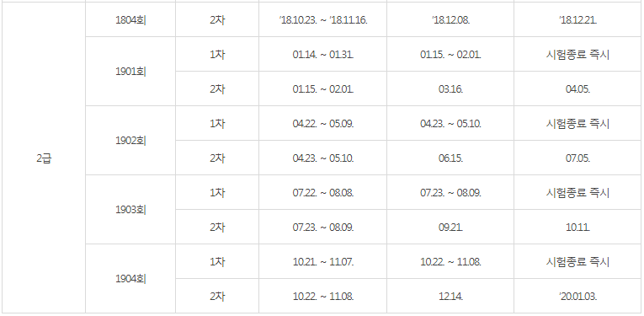Viewport: 644px width, 316px height.
Task: Select the 1903회 round cell
Action: pos(130,210)
